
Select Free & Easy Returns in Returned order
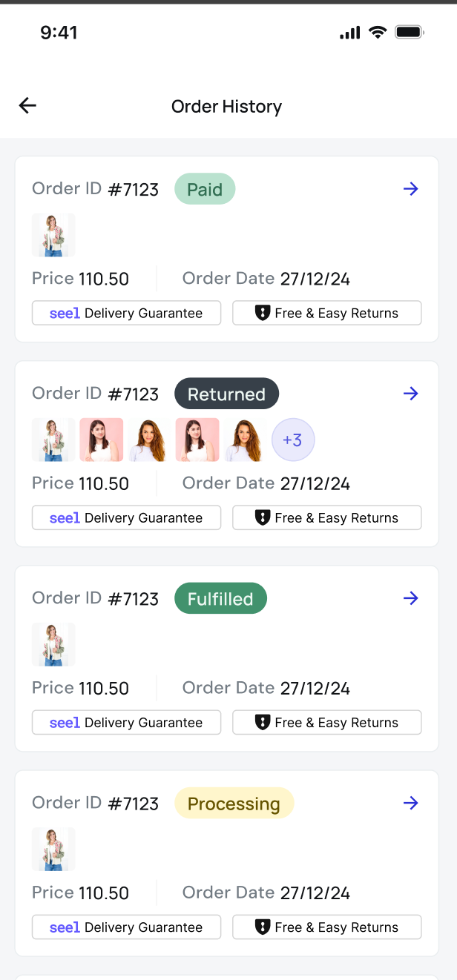click(x=327, y=517)
